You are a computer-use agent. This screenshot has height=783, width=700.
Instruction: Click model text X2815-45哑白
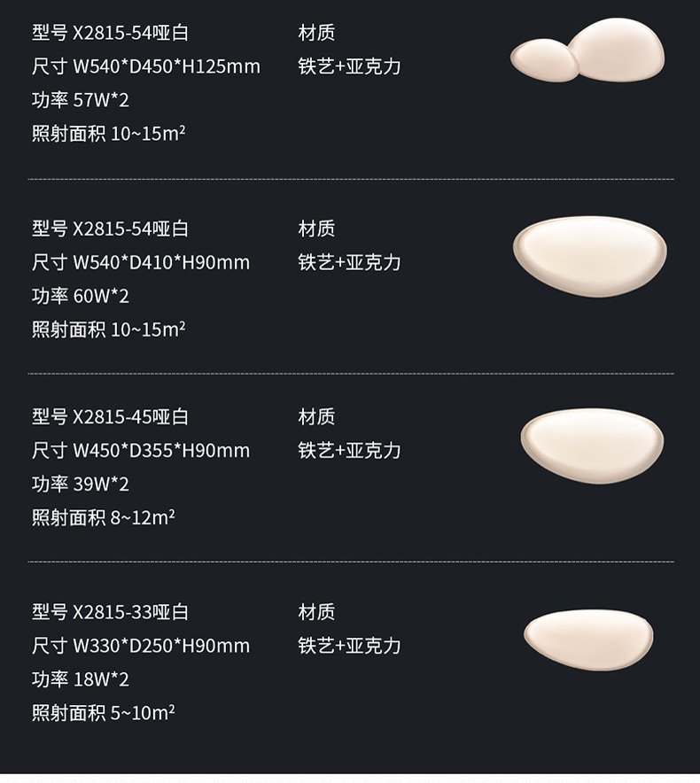pyautogui.click(x=110, y=416)
